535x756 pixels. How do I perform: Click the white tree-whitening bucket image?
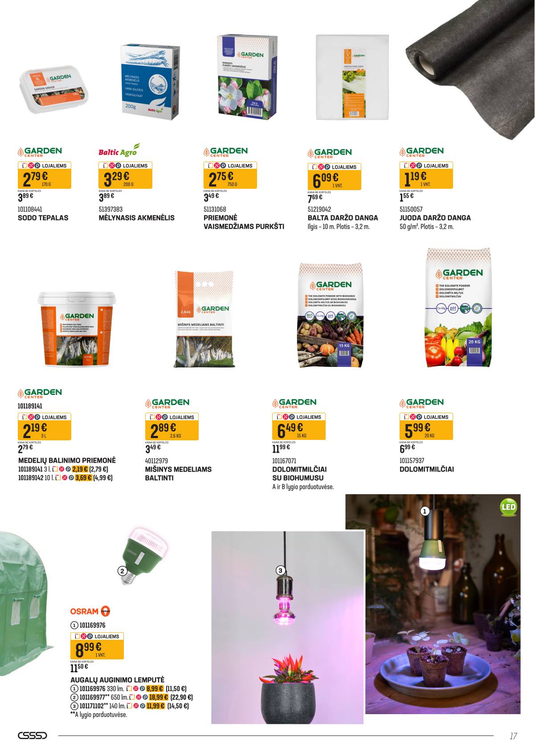77,329
